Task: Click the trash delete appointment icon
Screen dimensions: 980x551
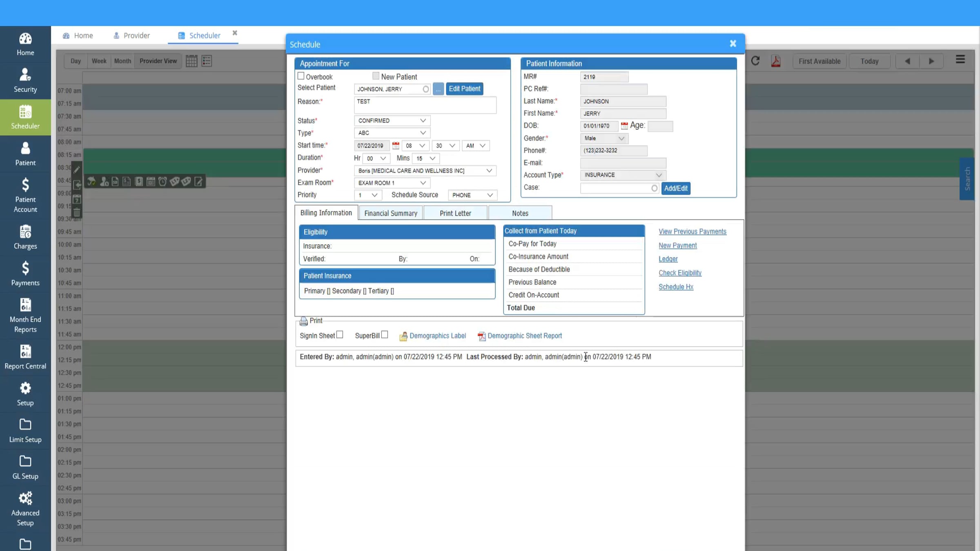Action: [x=77, y=212]
